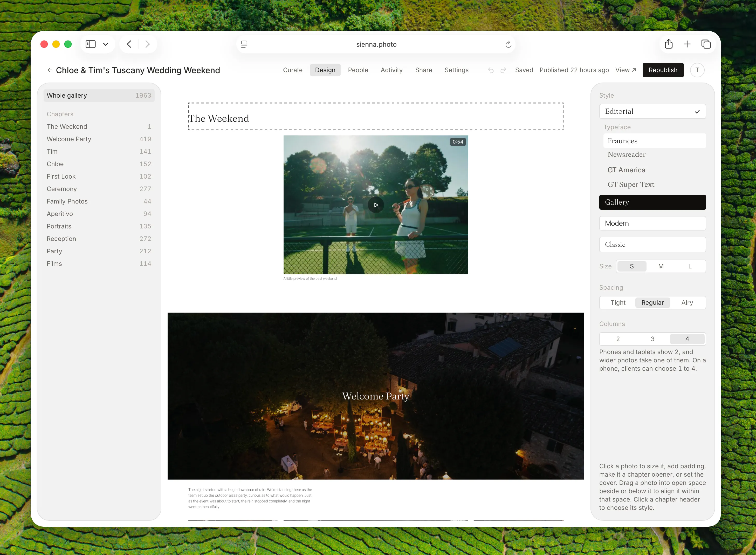Open the Welcome Party chapter

pyautogui.click(x=99, y=139)
